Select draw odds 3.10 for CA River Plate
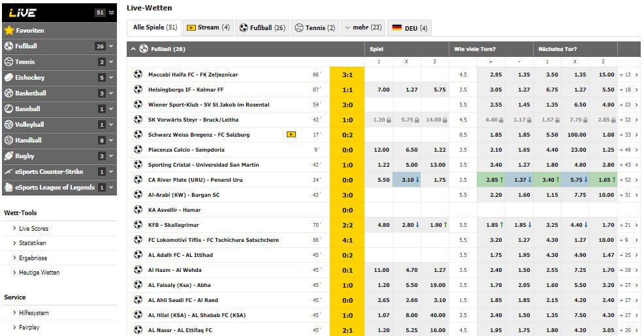 407,180
